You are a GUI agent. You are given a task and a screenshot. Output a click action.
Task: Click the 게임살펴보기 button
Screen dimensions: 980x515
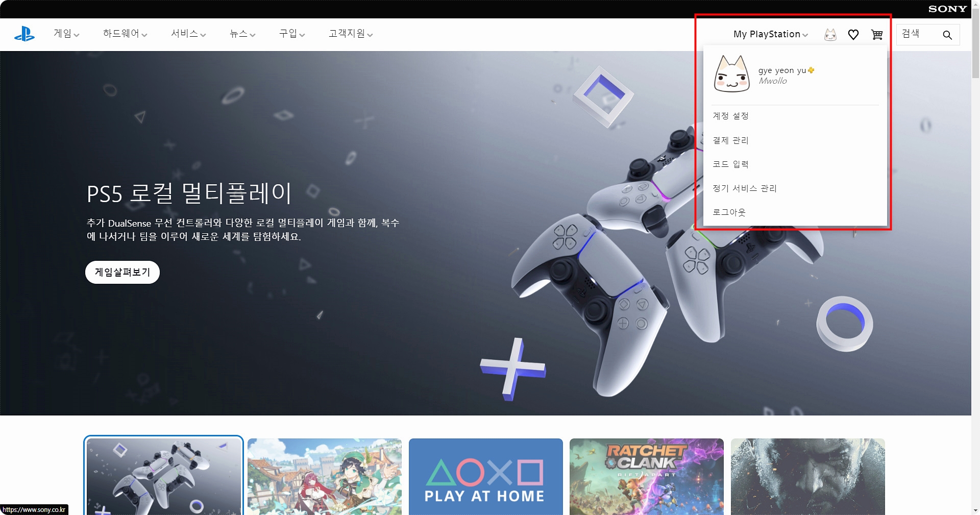[x=122, y=272]
